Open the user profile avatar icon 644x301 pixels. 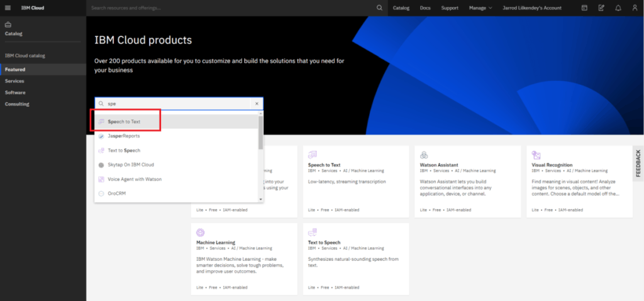(x=634, y=8)
